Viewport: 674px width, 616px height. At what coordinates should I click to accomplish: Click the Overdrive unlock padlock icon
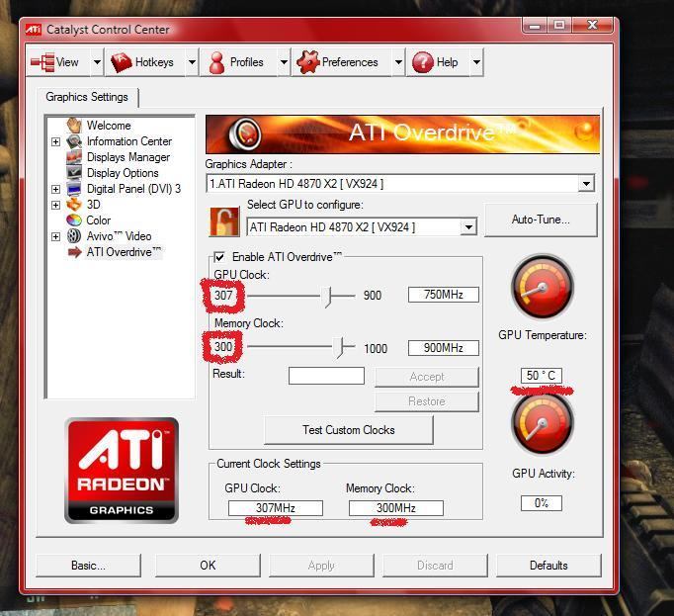(224, 221)
